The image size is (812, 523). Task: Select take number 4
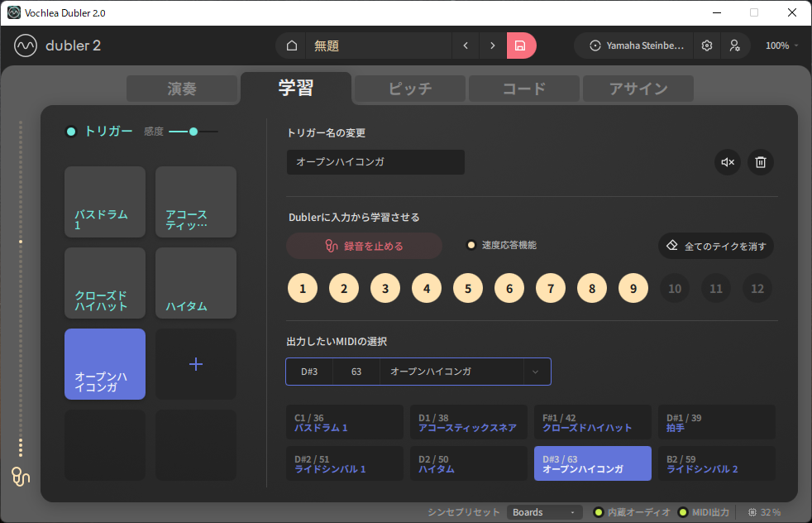[427, 288]
